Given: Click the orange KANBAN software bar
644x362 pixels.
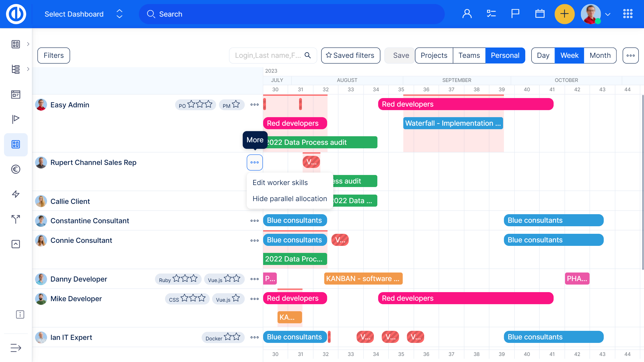Looking at the screenshot, I should (363, 279).
